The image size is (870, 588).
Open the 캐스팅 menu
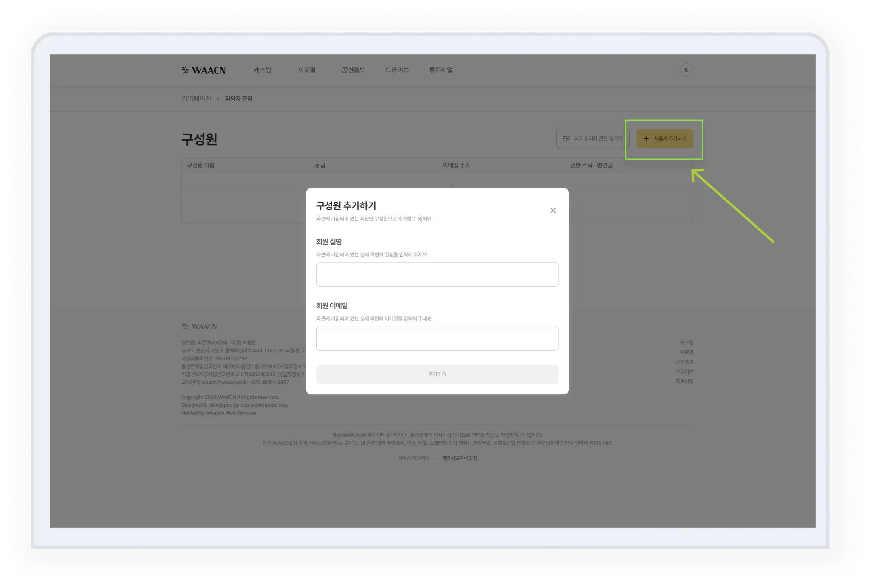(x=263, y=70)
